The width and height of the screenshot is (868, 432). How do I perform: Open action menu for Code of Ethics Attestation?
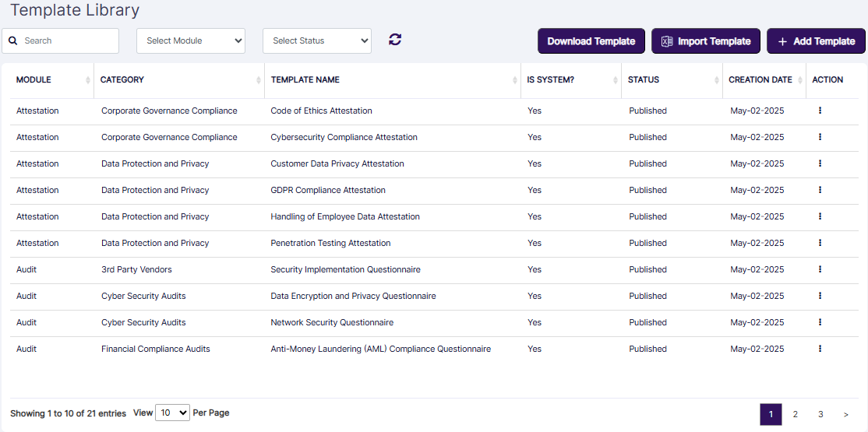coord(820,111)
